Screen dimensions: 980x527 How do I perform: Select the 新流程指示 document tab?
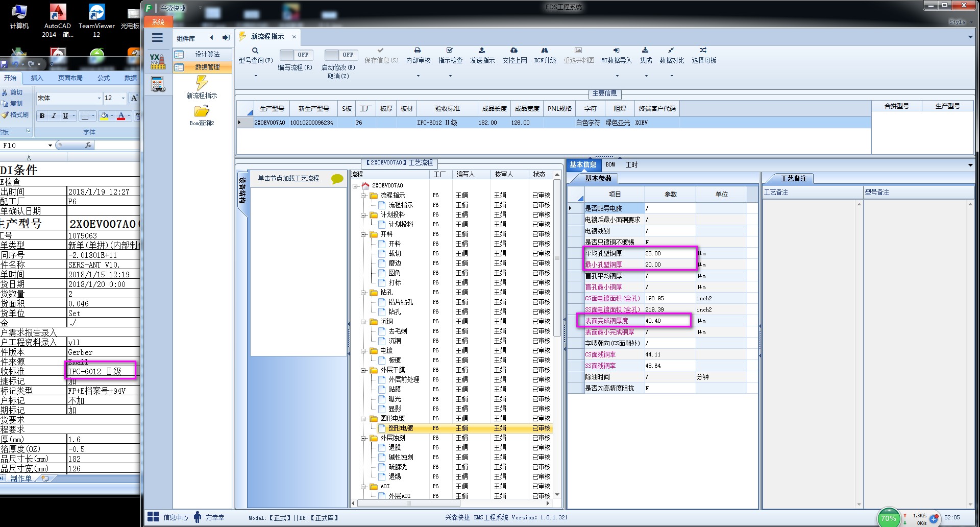coord(267,37)
